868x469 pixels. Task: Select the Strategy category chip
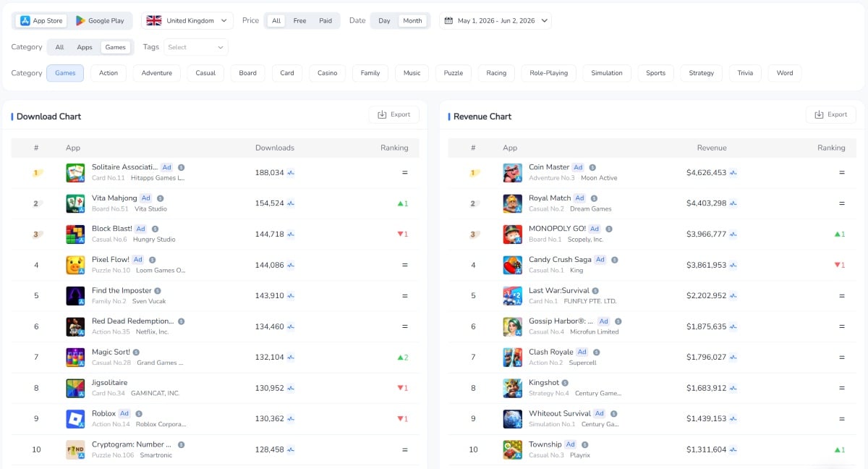(702, 73)
